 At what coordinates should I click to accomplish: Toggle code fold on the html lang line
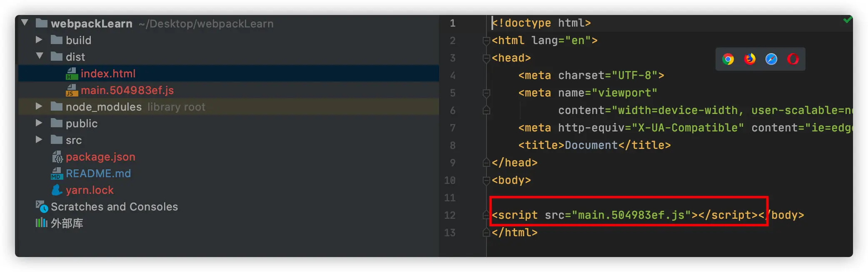pos(486,41)
